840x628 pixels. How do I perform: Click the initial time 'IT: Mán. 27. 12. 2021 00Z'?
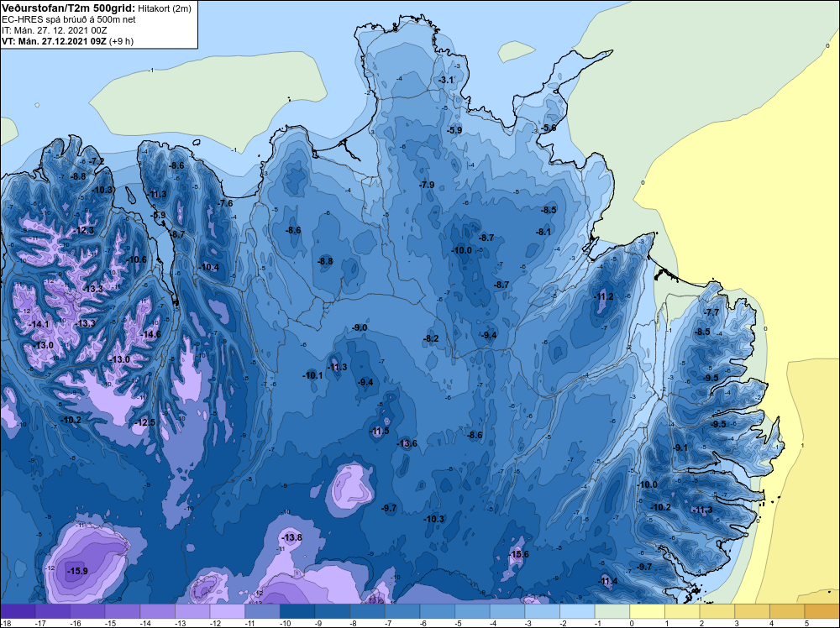54,30
